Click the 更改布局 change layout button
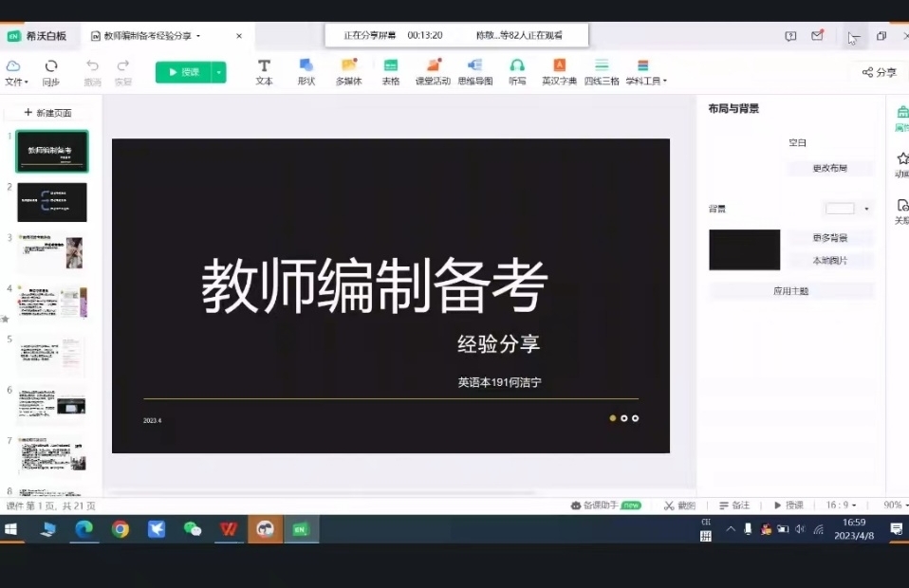This screenshot has width=909, height=588. pos(829,168)
